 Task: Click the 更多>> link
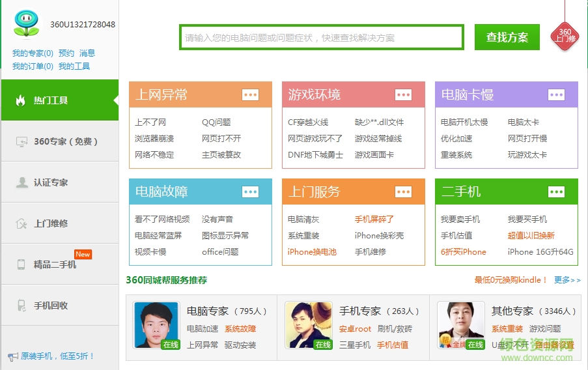click(x=567, y=280)
